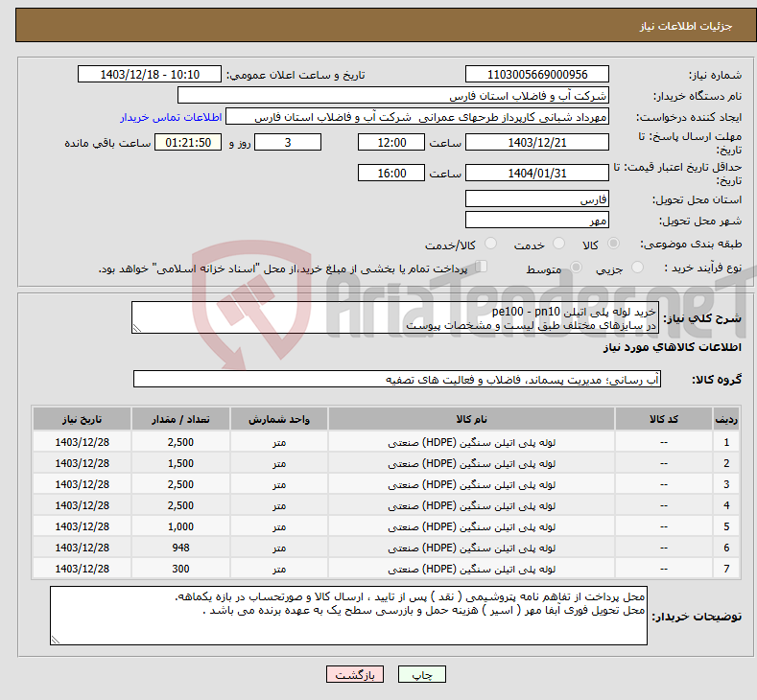Click the remaining time field 01:21:50

188,142
